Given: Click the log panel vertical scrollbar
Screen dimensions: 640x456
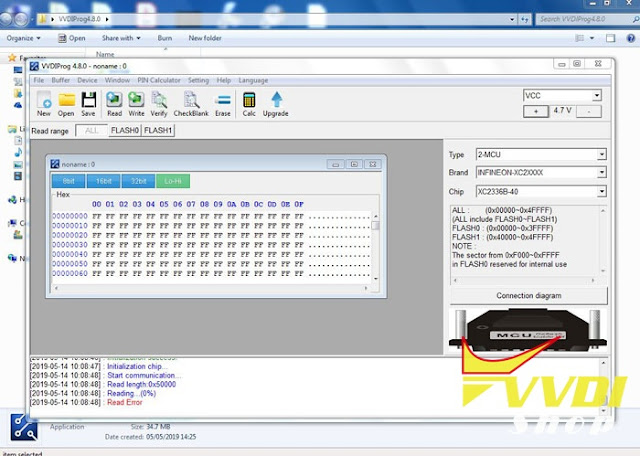Looking at the screenshot, I should tap(604, 386).
